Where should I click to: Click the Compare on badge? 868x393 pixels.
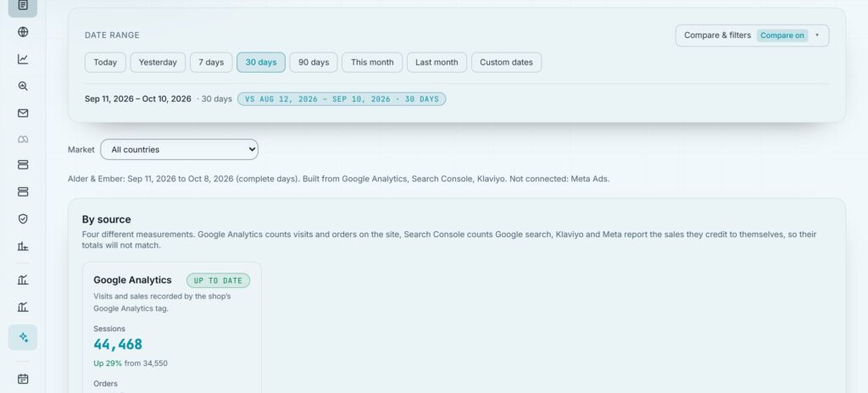point(782,36)
